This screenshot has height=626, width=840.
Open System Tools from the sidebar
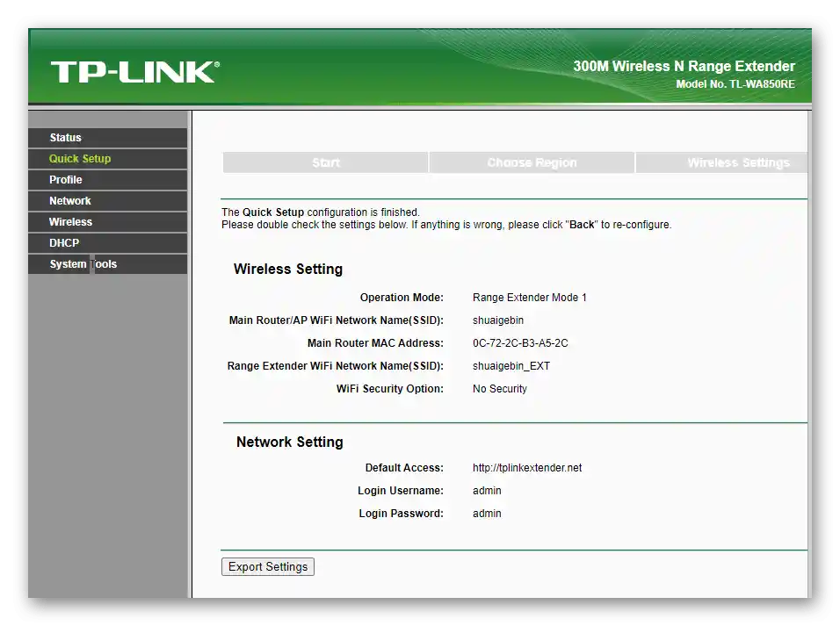pyautogui.click(x=83, y=264)
